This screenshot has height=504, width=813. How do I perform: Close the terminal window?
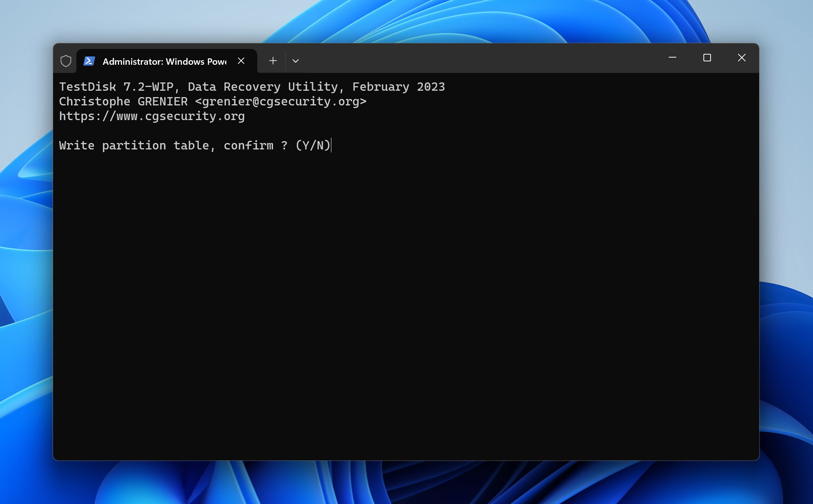(x=742, y=58)
